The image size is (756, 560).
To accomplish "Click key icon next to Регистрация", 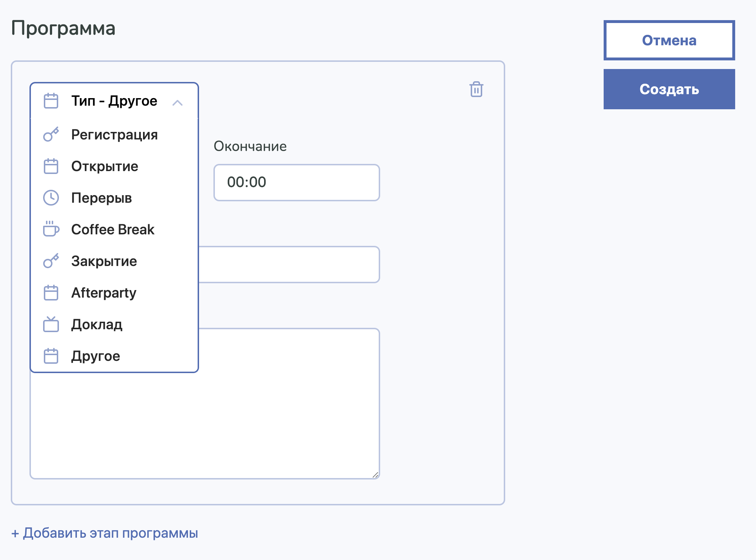I will [x=51, y=135].
